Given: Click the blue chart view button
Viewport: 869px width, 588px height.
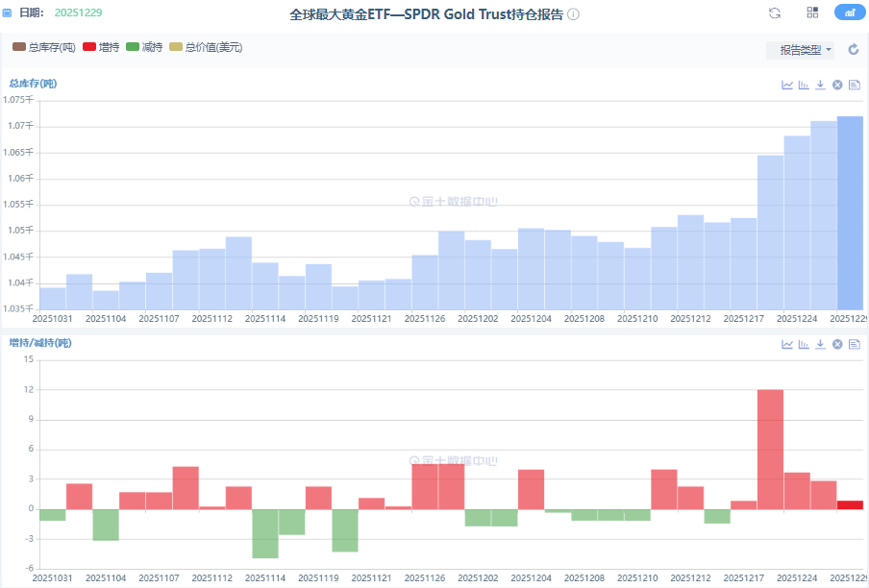Looking at the screenshot, I should pos(849,12).
